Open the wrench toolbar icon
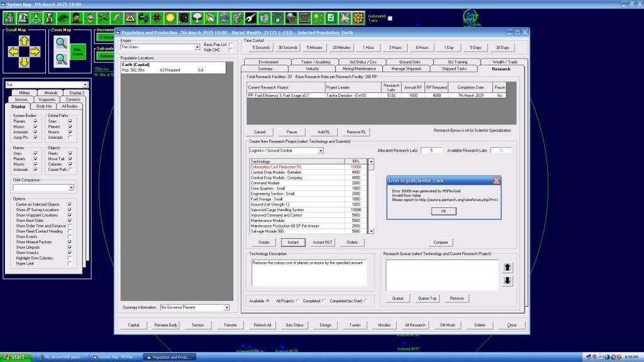 [x=250, y=18]
